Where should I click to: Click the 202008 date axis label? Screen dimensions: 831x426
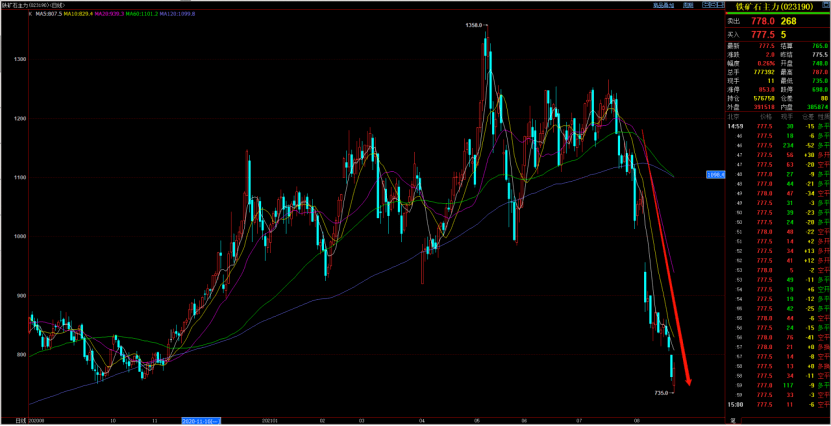[x=37, y=420]
